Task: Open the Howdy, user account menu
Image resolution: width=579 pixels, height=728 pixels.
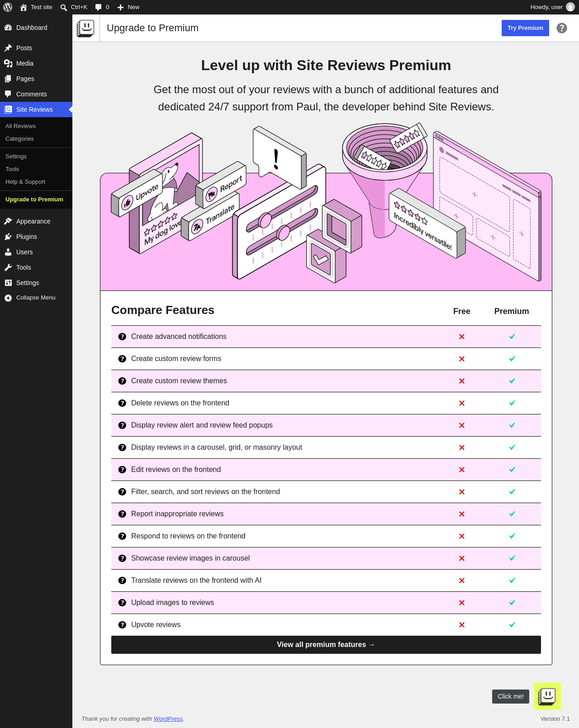Action: [x=552, y=7]
